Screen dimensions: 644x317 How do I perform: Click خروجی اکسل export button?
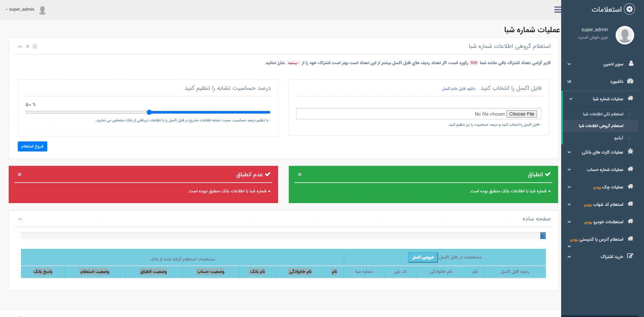click(423, 257)
